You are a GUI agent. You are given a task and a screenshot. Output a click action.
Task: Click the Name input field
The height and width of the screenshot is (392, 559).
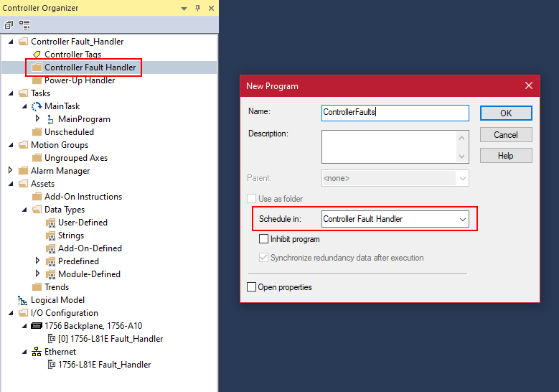pyautogui.click(x=395, y=113)
